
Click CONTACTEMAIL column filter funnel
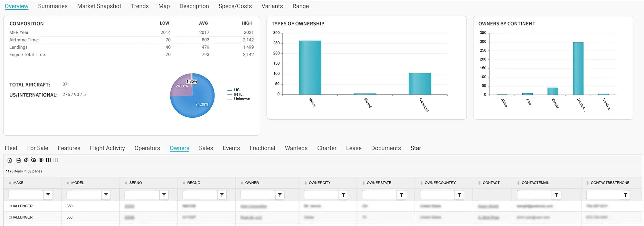556,195
